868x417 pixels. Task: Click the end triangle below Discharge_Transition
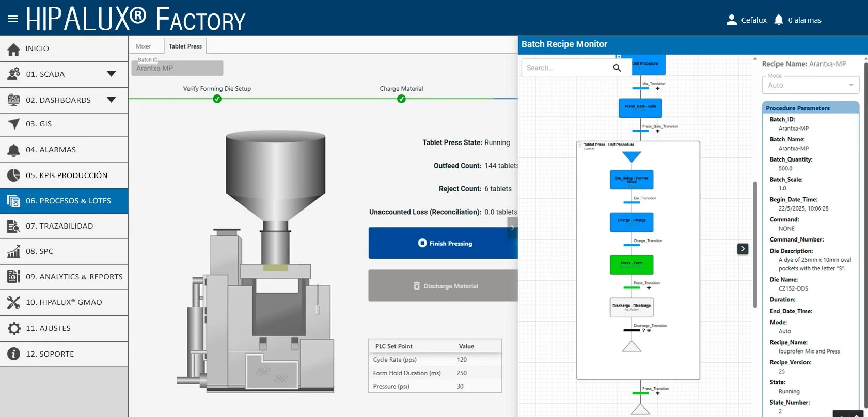click(632, 346)
